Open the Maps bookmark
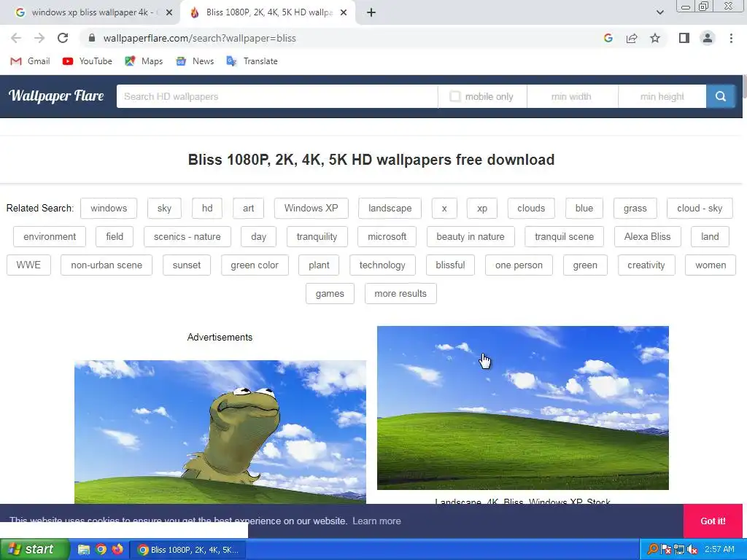This screenshot has width=747, height=560. (x=144, y=61)
